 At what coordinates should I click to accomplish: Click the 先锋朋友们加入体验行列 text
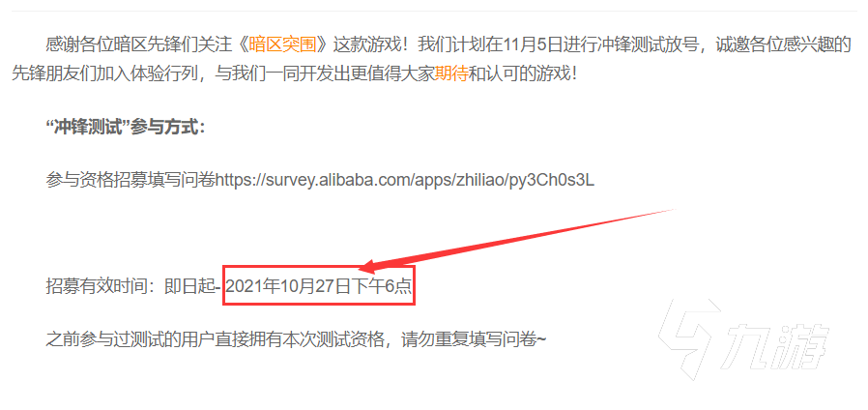click(103, 73)
